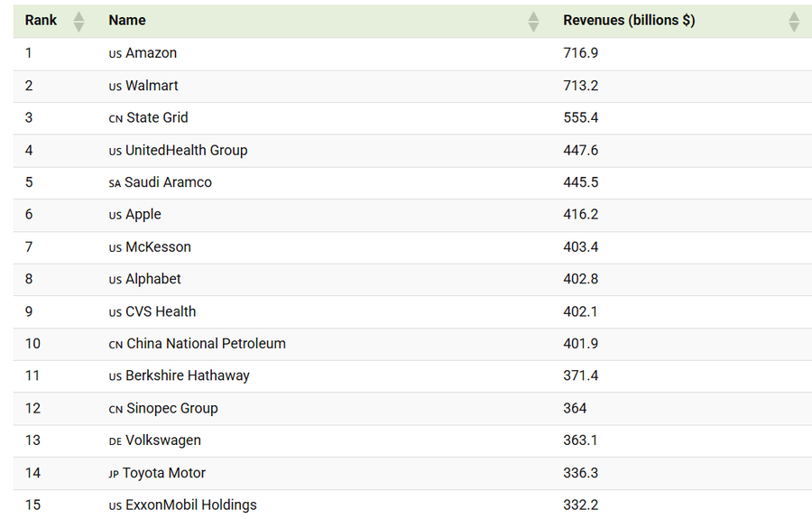This screenshot has width=812, height=519.
Task: Select the Sinopec Group name
Action: click(172, 408)
